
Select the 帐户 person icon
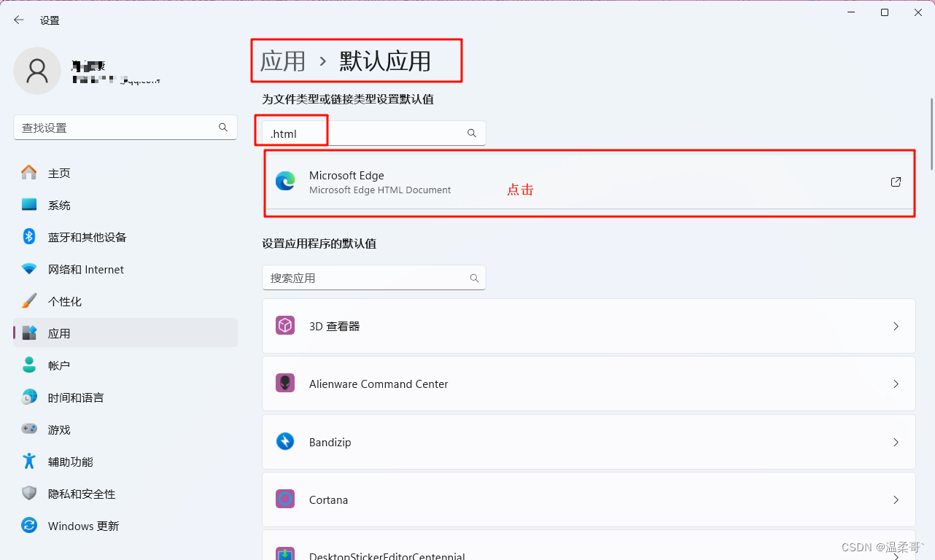(x=29, y=365)
